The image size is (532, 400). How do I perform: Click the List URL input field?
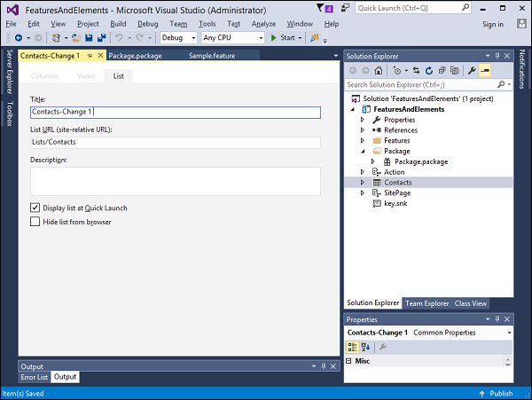(x=175, y=143)
